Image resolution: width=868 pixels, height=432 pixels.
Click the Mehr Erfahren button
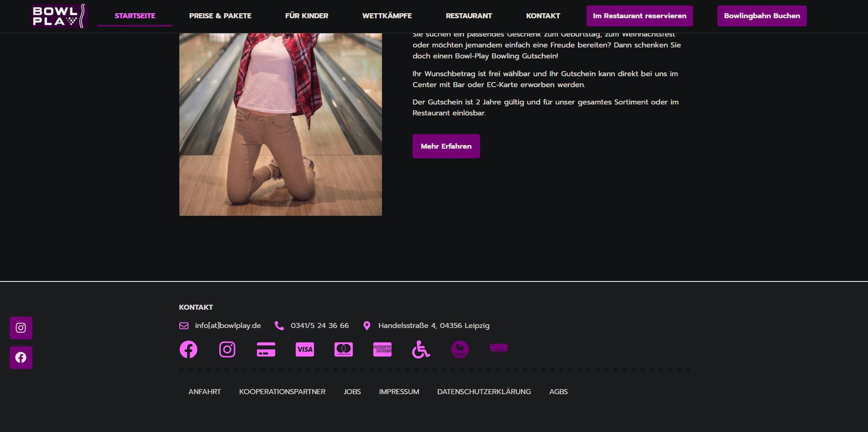(x=446, y=146)
